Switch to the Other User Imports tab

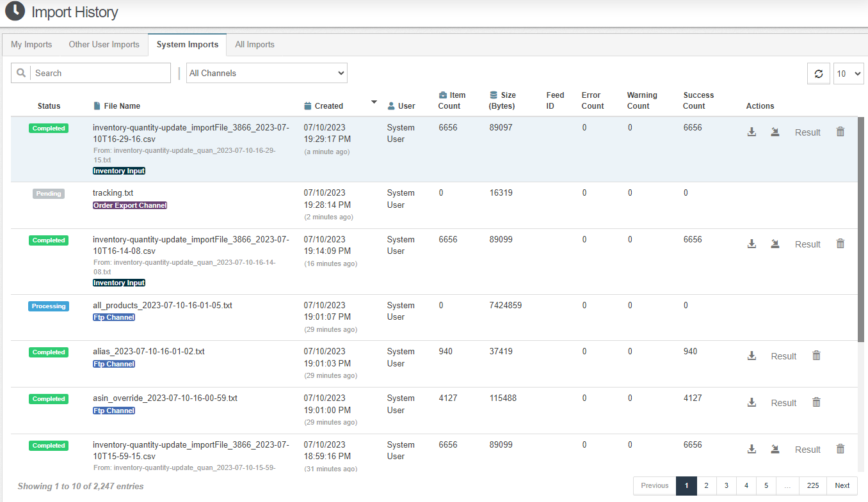104,45
